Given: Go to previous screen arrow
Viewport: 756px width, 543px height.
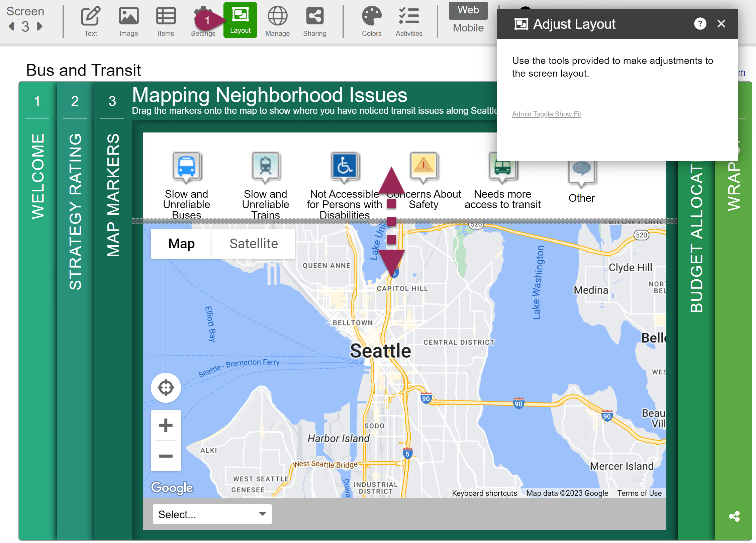Looking at the screenshot, I should 12,26.
